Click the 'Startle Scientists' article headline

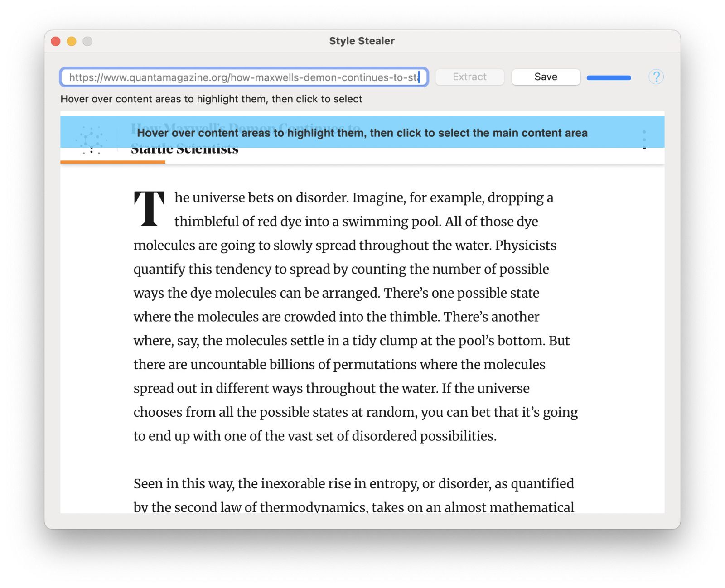tap(184, 149)
